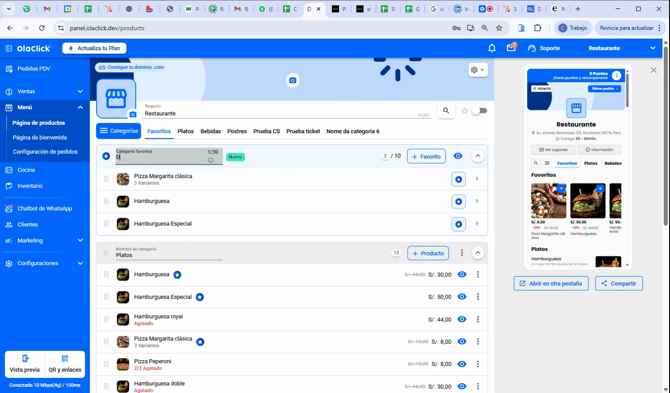Expand the Pizza Margarita clásica favorite arrow
The width and height of the screenshot is (670, 393).
click(477, 179)
